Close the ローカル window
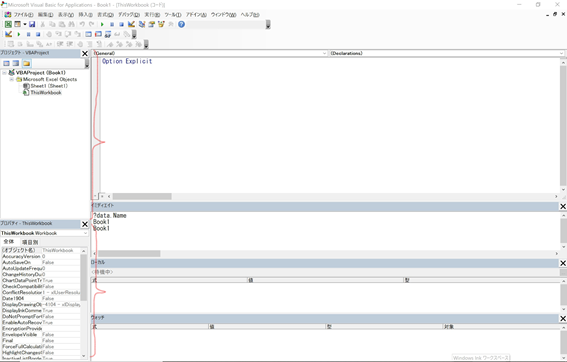The image size is (567, 362). 563,263
